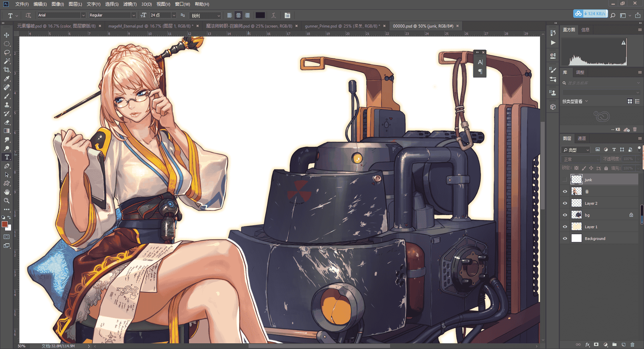The image size is (644, 349).
Task: Select the Eyedropper tool
Action: 7,79
